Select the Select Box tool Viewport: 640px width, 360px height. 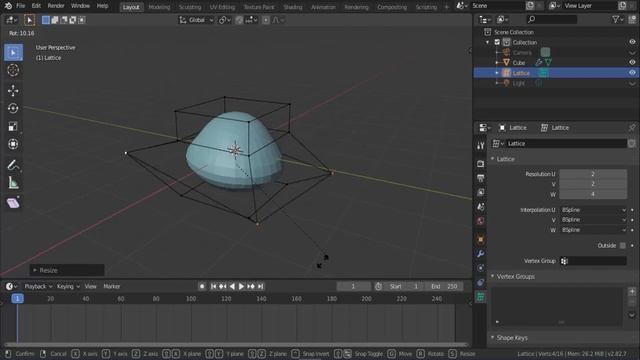(13, 53)
